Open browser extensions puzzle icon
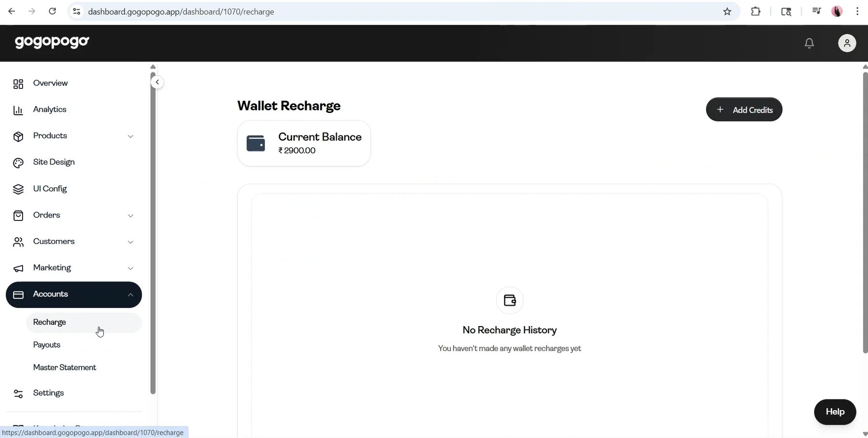Image resolution: width=868 pixels, height=438 pixels. click(756, 12)
